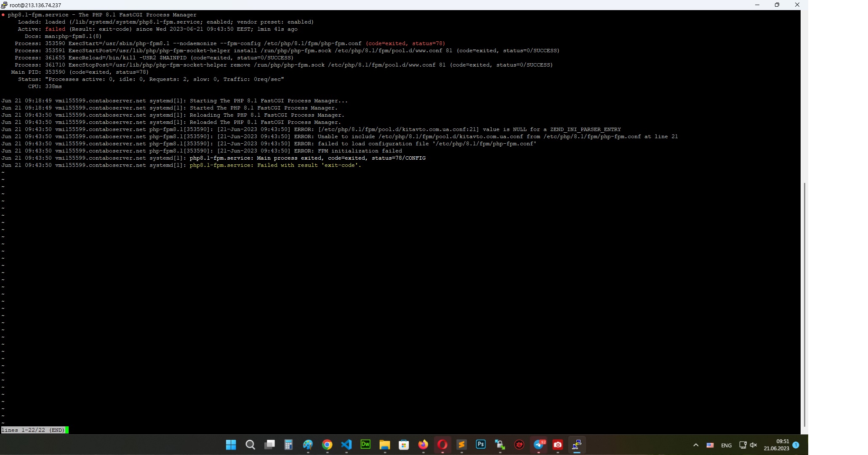Open Adobe Photoshop from taskbar

coord(481,444)
